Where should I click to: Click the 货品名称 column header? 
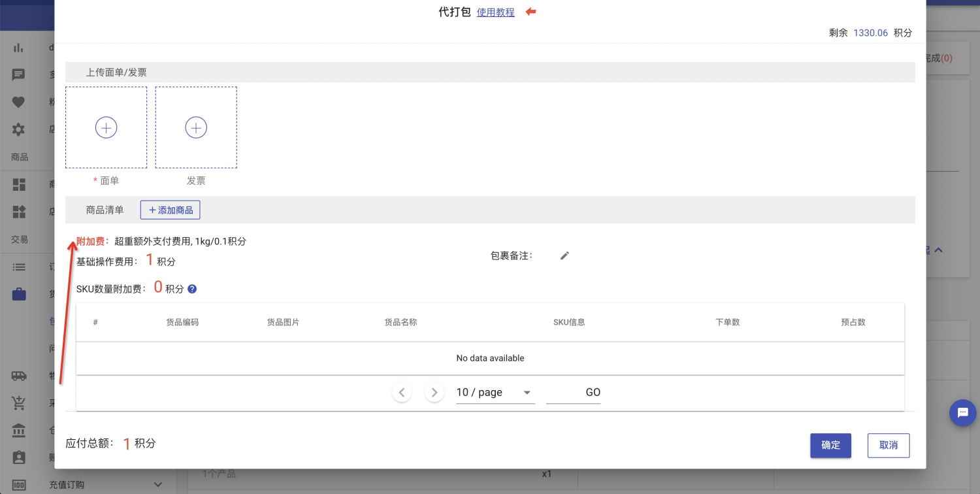[x=400, y=322]
